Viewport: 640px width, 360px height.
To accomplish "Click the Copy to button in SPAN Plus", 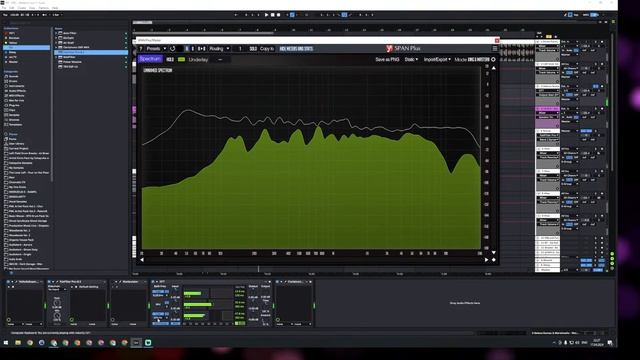I will (x=267, y=49).
